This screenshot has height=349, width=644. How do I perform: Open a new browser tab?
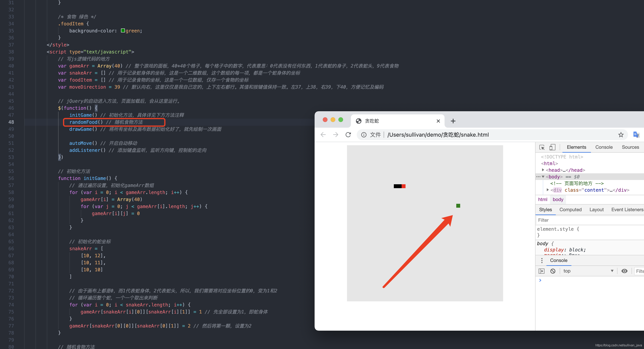pyautogui.click(x=453, y=121)
